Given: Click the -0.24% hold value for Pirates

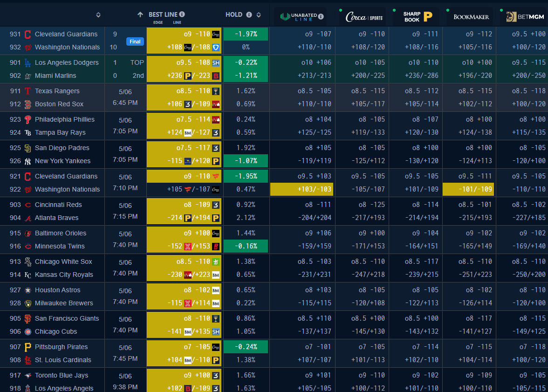Looking at the screenshot, I should tap(246, 347).
